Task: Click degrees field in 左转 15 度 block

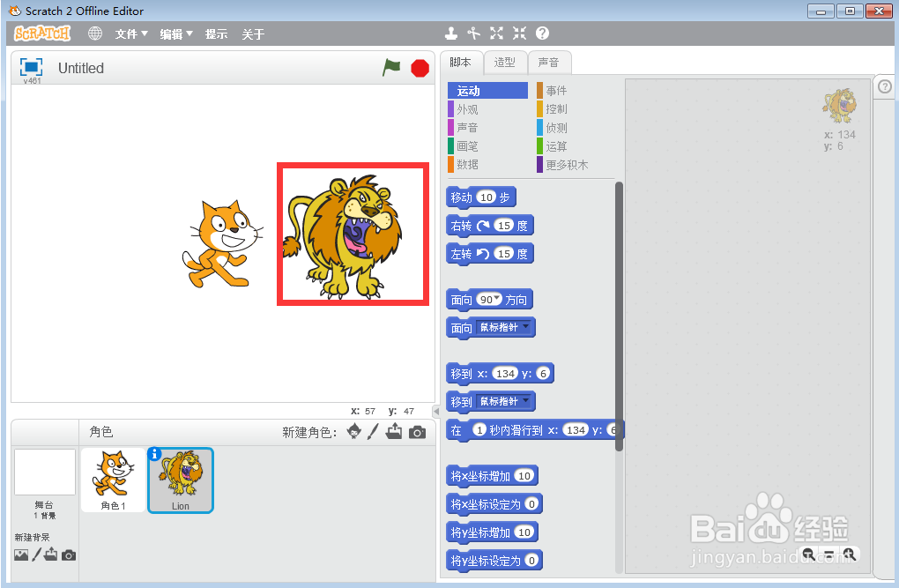Action: pyautogui.click(x=504, y=254)
